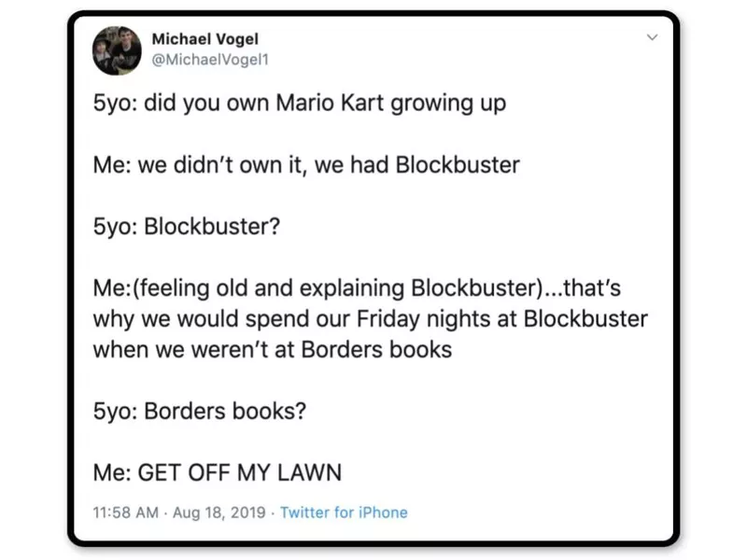The height and width of the screenshot is (560, 747).
Task: Select the line "we didn't own it"
Action: (x=306, y=166)
